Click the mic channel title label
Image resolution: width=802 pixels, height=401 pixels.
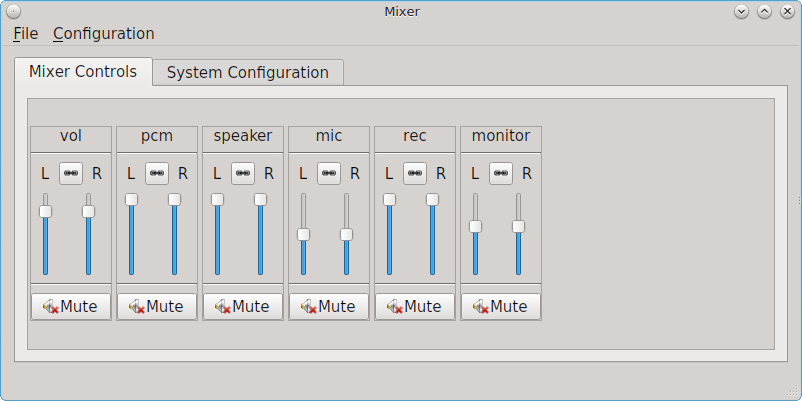[x=329, y=136]
